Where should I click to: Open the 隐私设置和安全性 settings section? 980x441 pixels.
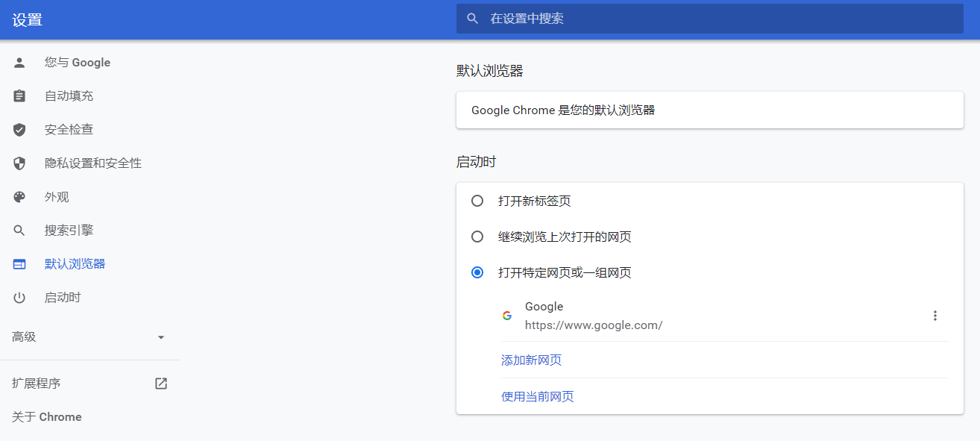coord(92,163)
